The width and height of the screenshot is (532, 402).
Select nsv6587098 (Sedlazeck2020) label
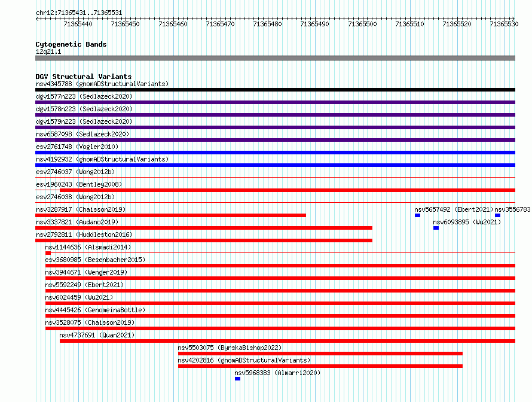coord(82,134)
